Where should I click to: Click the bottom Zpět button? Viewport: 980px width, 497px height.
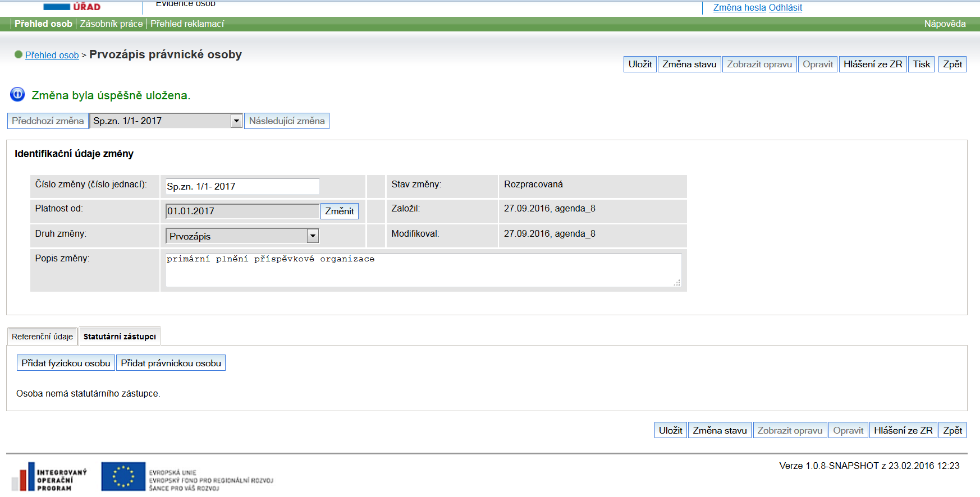pos(952,430)
